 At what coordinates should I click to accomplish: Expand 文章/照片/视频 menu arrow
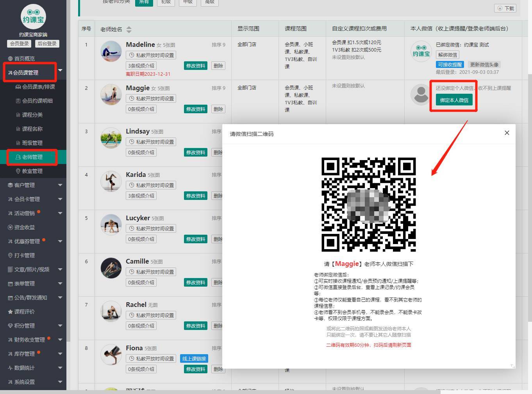[x=60, y=269]
